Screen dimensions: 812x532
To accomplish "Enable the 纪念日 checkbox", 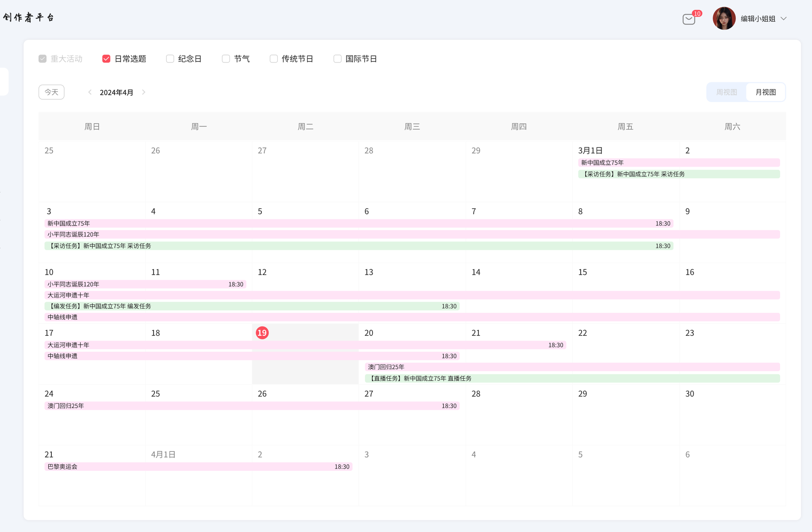I will 170,59.
